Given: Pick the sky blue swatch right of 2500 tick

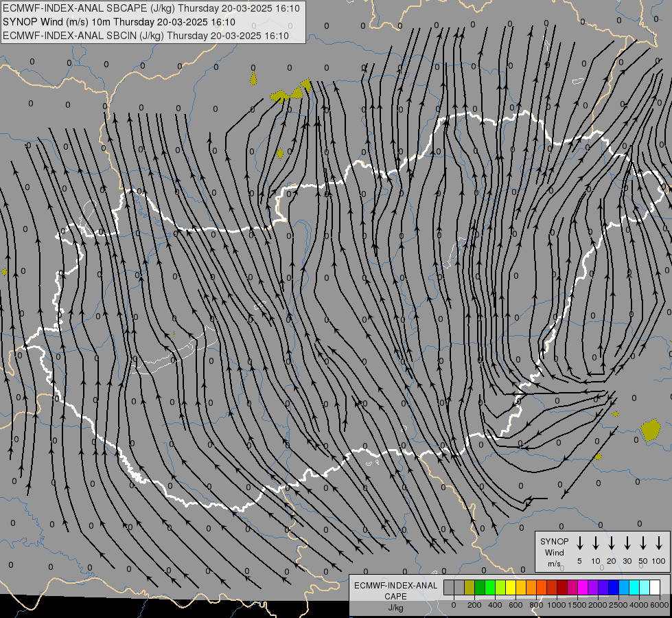Looking at the screenshot, I should click(624, 588).
